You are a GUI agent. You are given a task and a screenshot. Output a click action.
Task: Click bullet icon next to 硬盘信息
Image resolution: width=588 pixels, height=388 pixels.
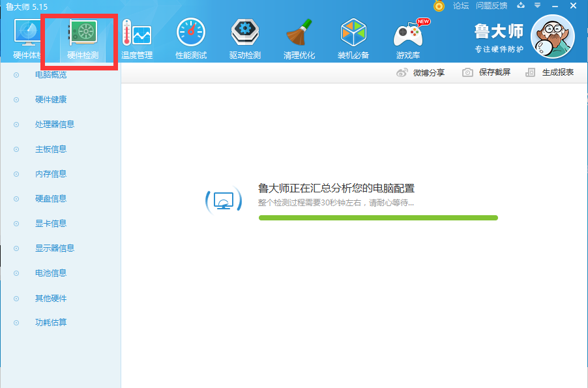tap(16, 199)
